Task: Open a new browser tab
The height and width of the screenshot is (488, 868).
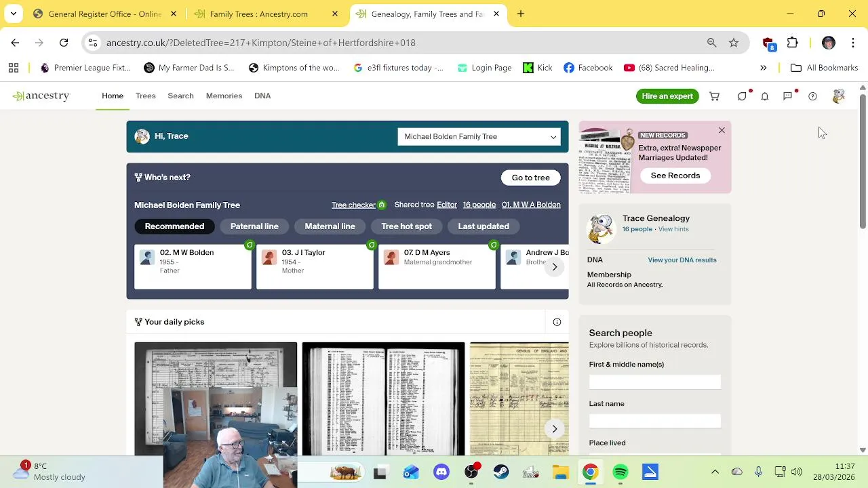Action: point(521,14)
